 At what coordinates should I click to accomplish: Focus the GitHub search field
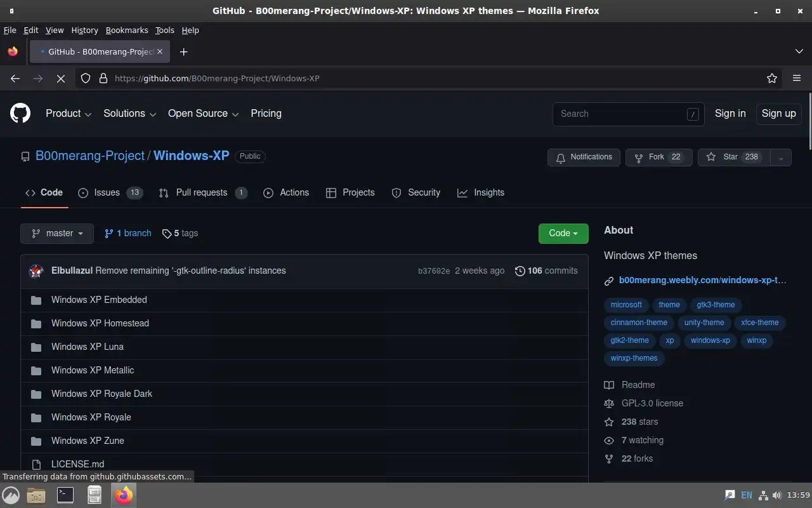pos(628,114)
